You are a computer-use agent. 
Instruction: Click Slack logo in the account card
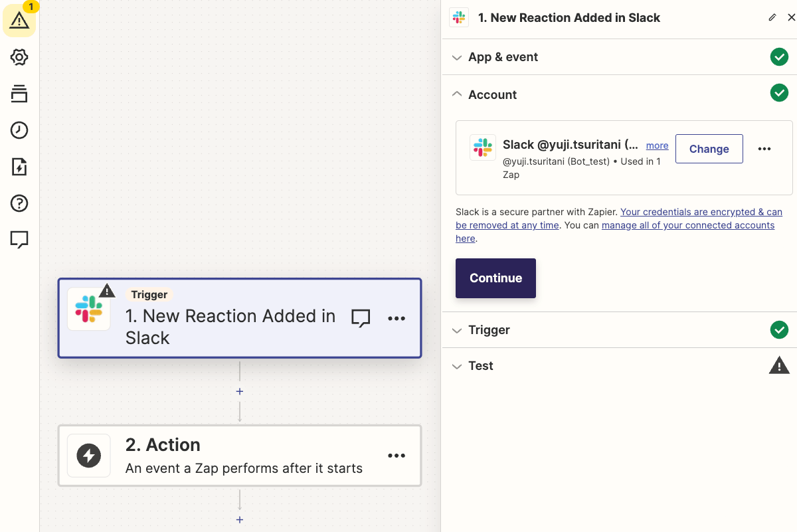click(483, 147)
